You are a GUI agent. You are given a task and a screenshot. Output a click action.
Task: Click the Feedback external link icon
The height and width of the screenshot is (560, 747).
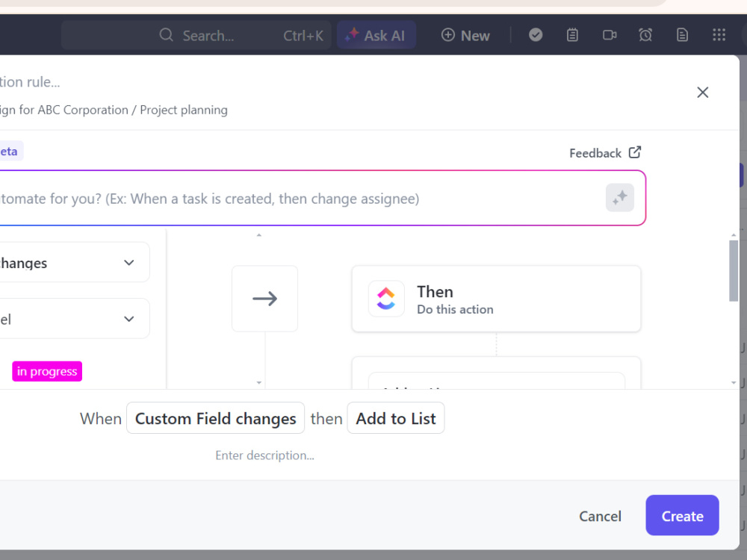pos(634,152)
